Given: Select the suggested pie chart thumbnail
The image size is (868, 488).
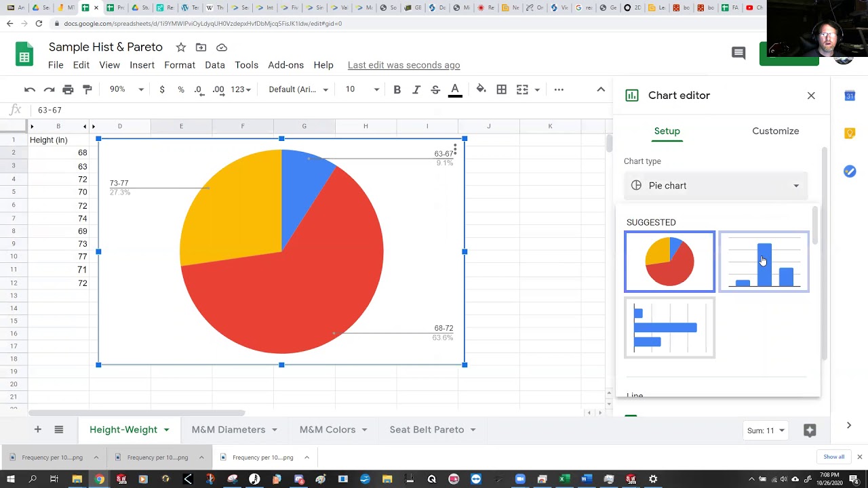Looking at the screenshot, I should tap(669, 262).
